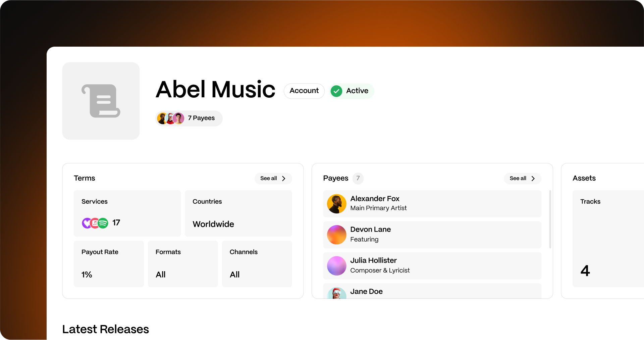Image resolution: width=644 pixels, height=340 pixels.
Task: Click the payee count badge showing 7
Action: (x=358, y=178)
